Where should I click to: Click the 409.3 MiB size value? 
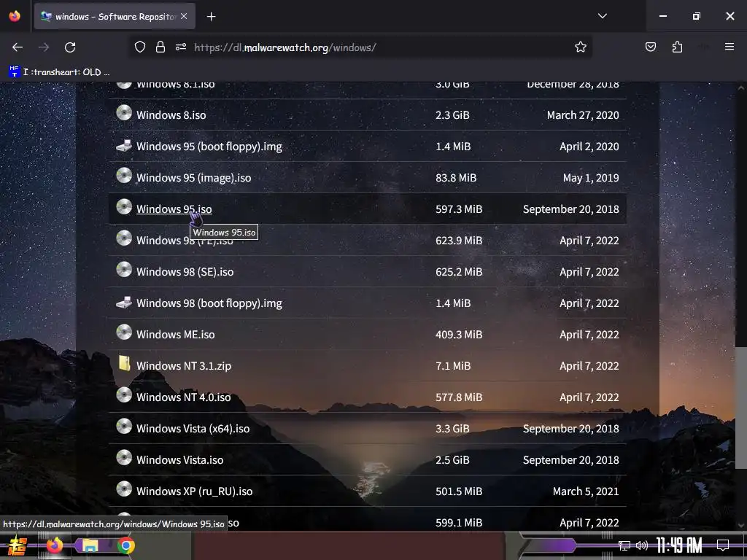tap(459, 335)
